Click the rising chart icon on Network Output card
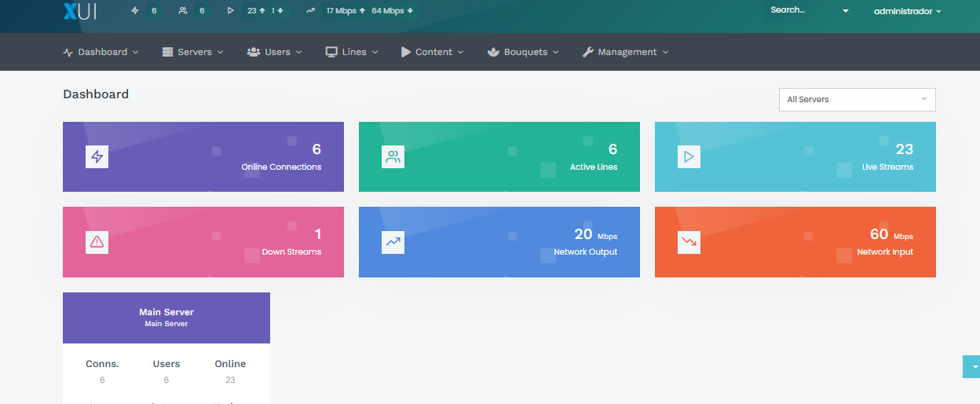 point(393,242)
